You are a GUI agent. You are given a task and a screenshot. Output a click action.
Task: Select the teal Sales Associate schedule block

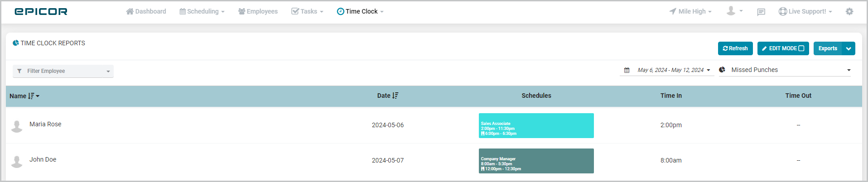536,126
